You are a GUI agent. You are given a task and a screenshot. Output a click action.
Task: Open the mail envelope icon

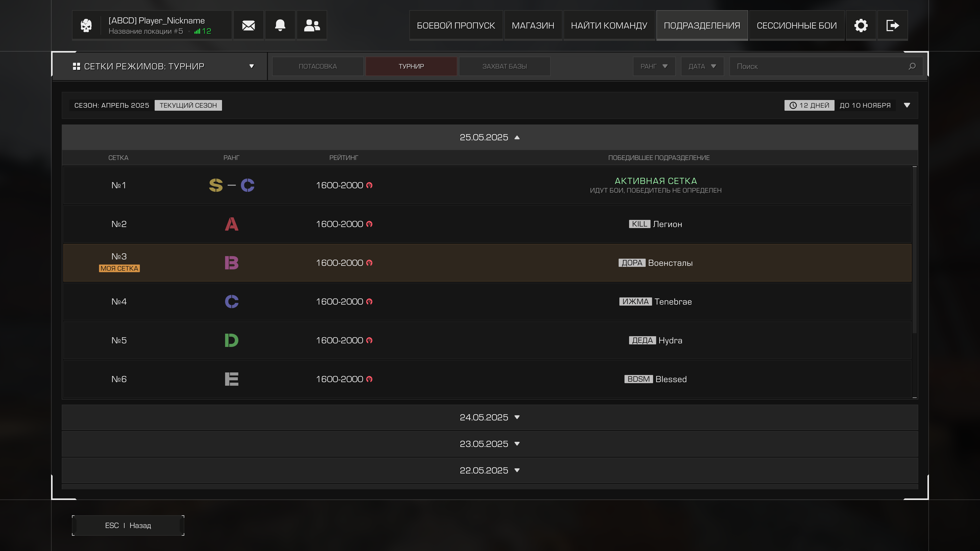click(248, 26)
